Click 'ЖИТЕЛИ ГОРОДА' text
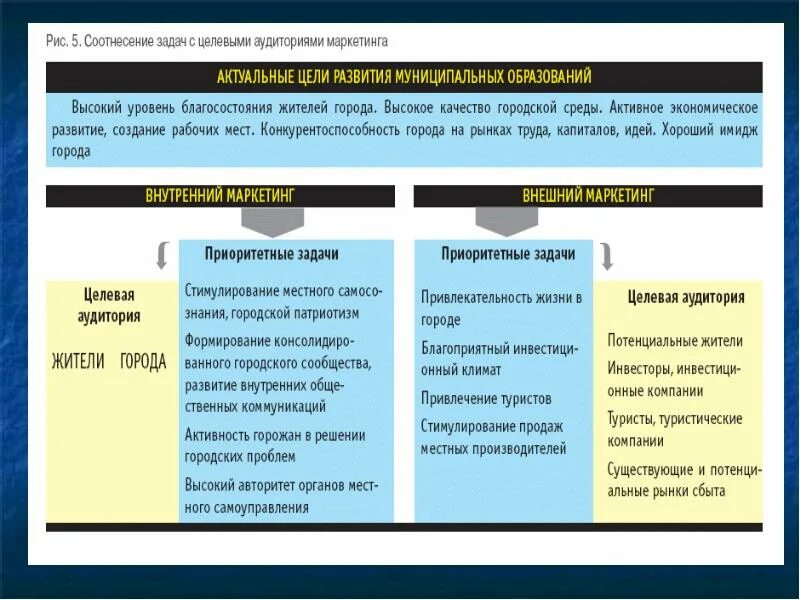Image resolution: width=800 pixels, height=600 pixels. (x=109, y=362)
